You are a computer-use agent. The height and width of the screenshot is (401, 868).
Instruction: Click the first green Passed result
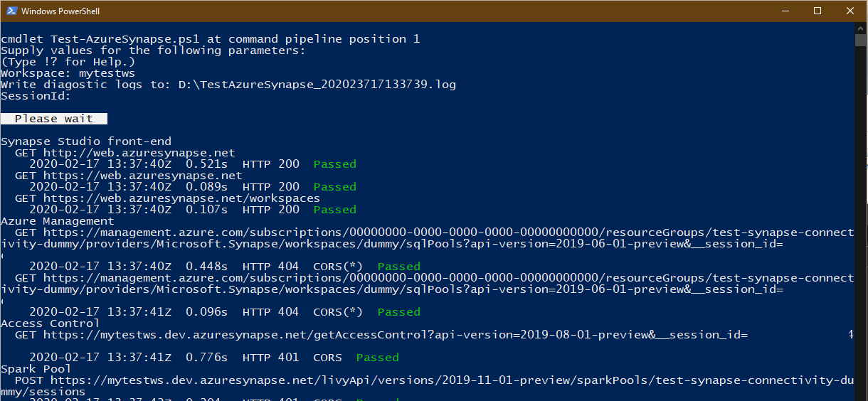click(x=335, y=164)
